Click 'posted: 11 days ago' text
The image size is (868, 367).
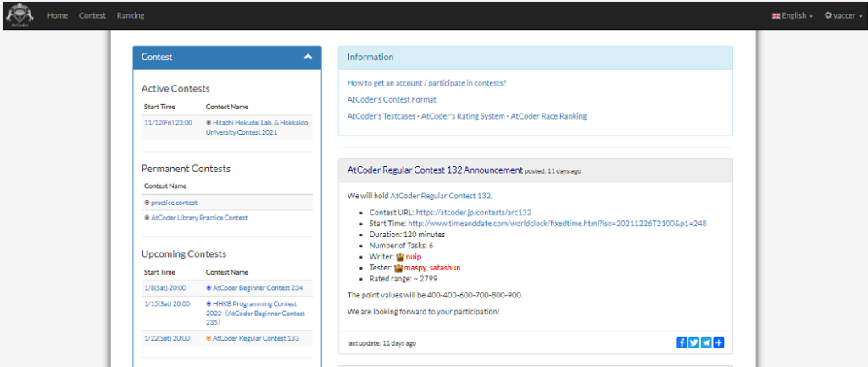coord(553,171)
